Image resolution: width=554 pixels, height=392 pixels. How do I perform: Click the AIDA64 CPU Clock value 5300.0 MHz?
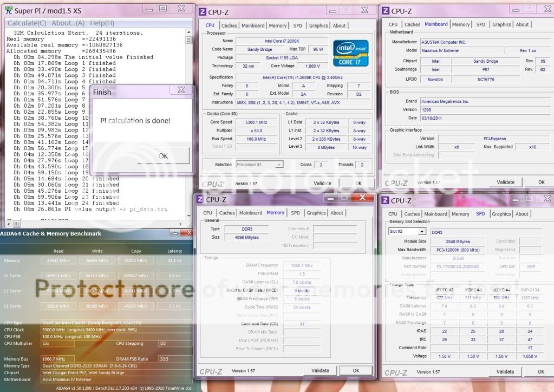(x=116, y=330)
